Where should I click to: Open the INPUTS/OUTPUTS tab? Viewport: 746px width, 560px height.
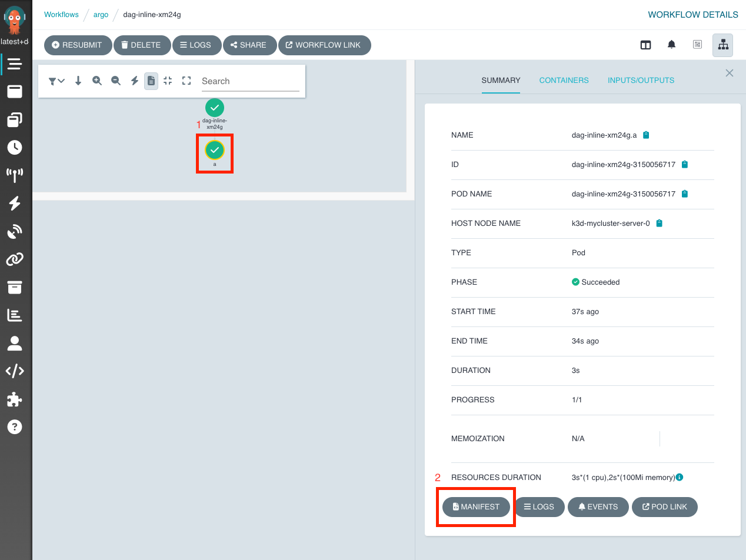[x=641, y=80]
